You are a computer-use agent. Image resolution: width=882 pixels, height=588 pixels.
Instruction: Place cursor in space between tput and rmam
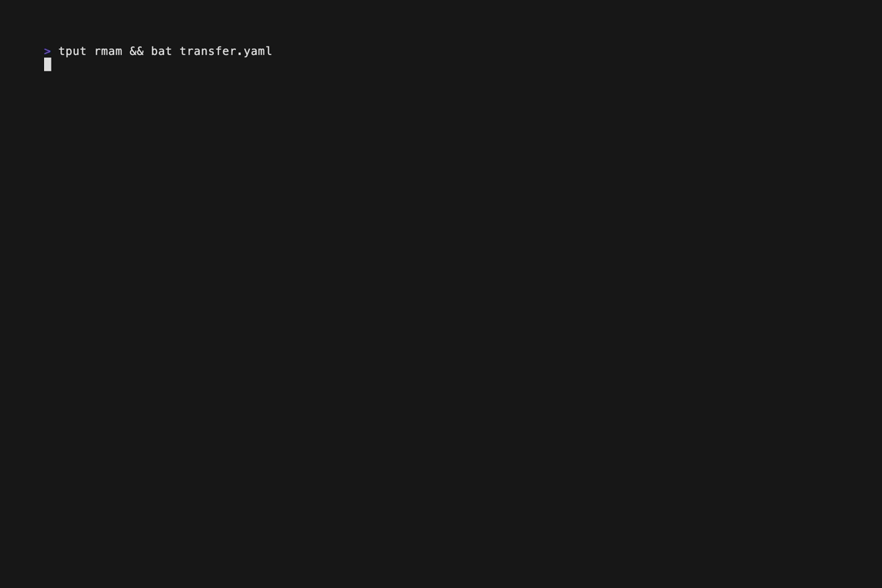(90, 51)
